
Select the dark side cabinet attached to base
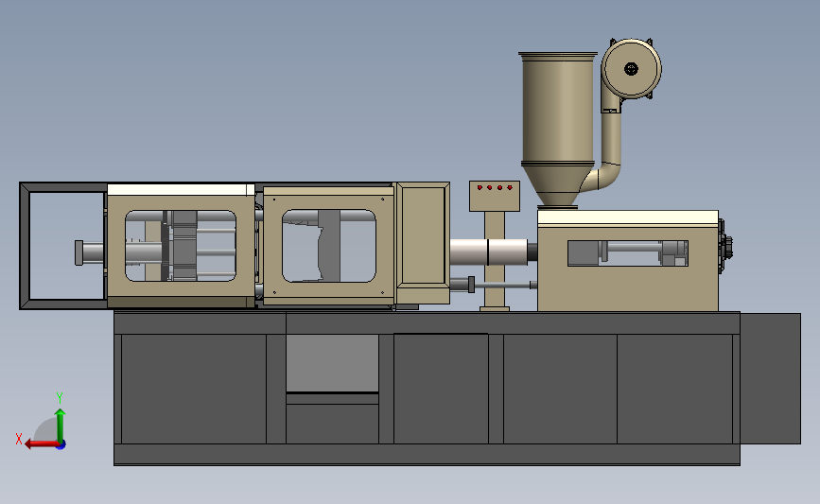coord(770,378)
